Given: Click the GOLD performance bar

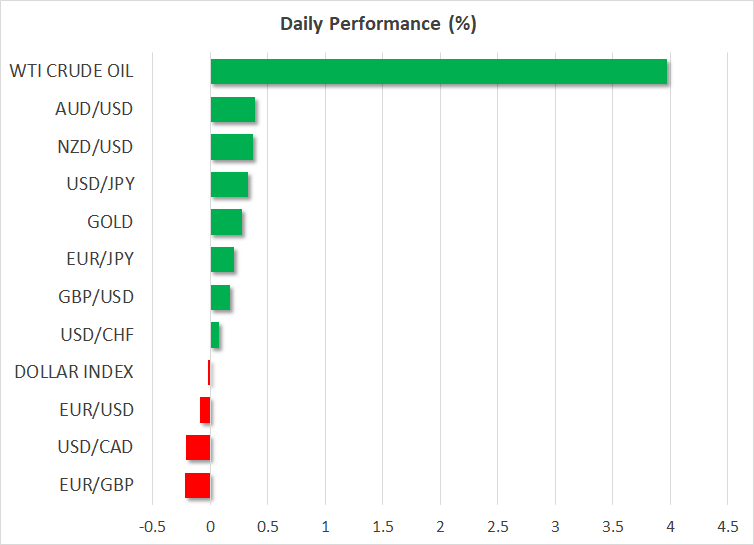Looking at the screenshot, I should [x=226, y=222].
